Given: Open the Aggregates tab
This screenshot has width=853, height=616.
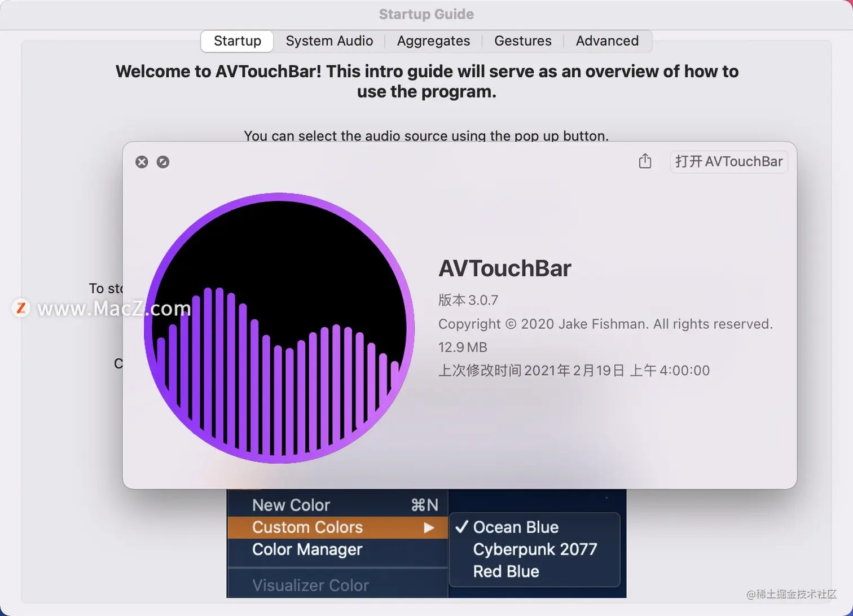Looking at the screenshot, I should click(x=433, y=41).
